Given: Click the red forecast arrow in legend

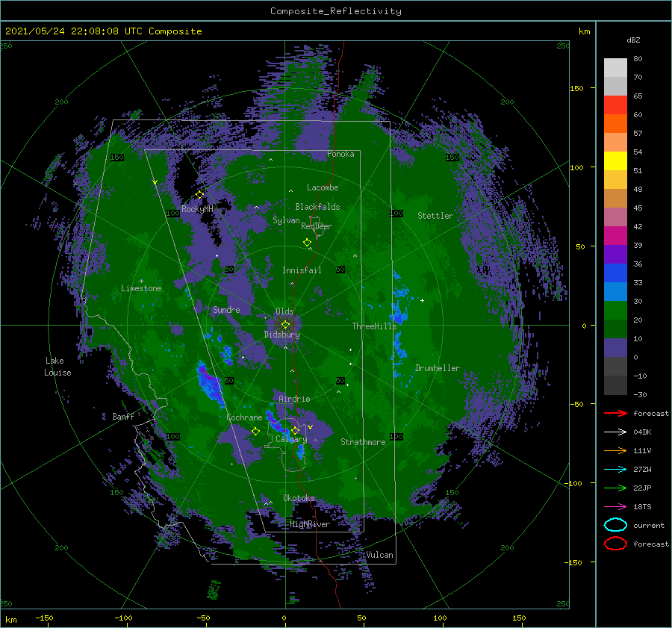Looking at the screenshot, I should [615, 413].
